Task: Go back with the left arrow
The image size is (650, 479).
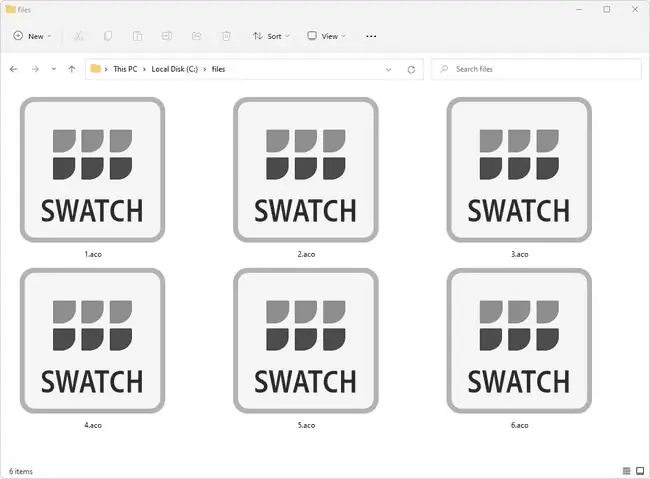Action: [14, 69]
